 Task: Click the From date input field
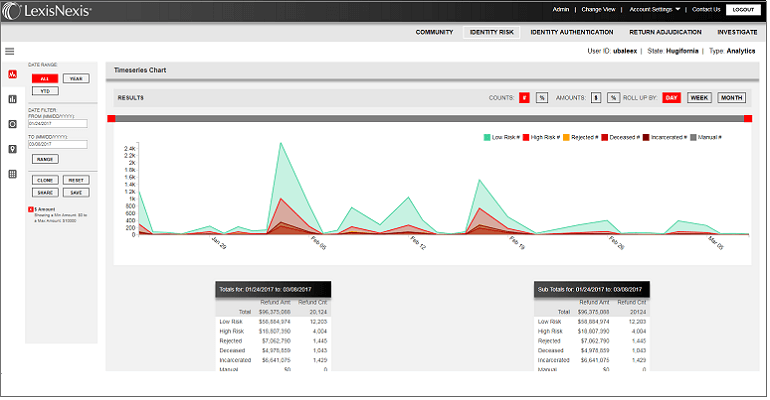pos(59,124)
